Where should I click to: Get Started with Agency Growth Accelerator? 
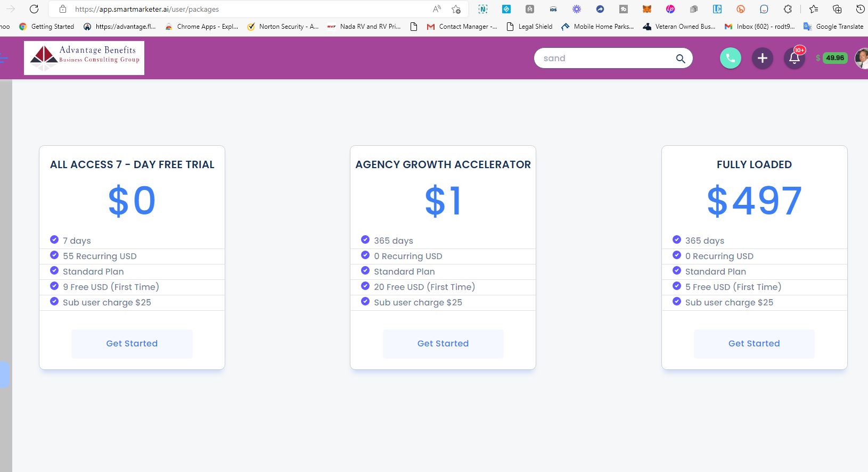coord(443,344)
